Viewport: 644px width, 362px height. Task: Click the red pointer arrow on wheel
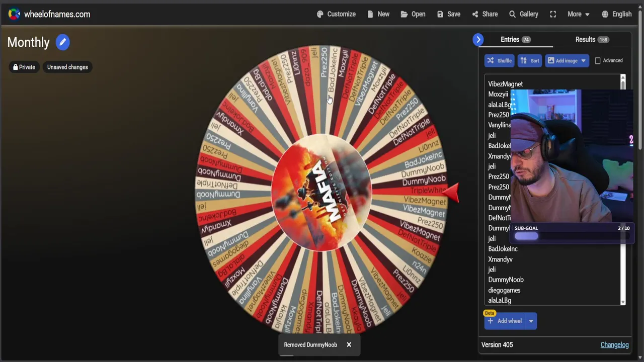[x=451, y=193]
